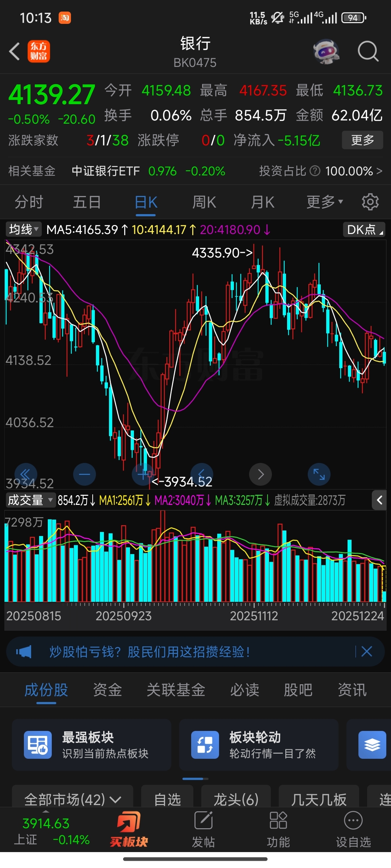Move chart left with arrow button

pyautogui.click(x=202, y=474)
